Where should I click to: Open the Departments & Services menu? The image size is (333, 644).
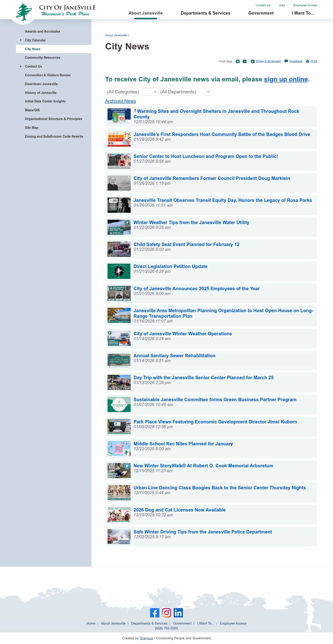pos(205,13)
